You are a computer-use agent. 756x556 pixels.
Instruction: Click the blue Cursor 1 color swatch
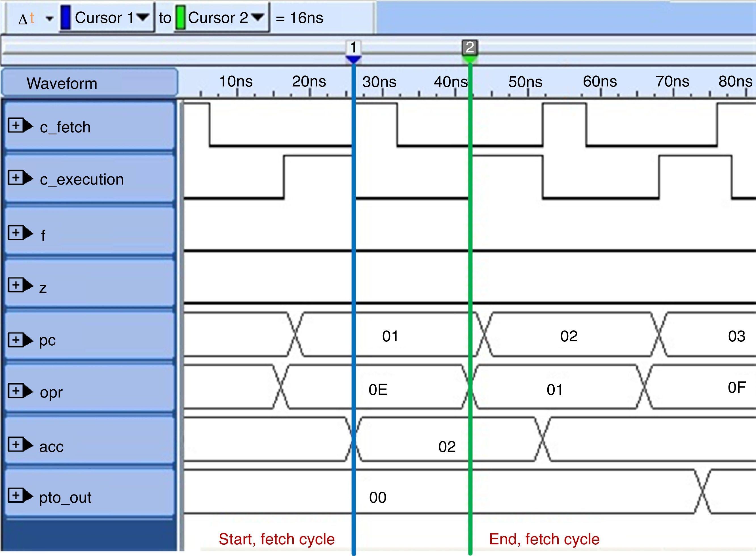point(65,18)
